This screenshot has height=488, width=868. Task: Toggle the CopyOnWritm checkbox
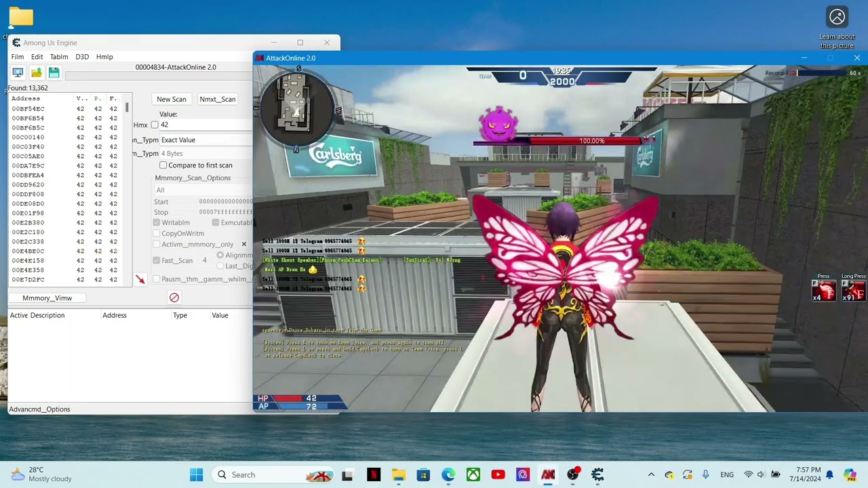point(157,234)
